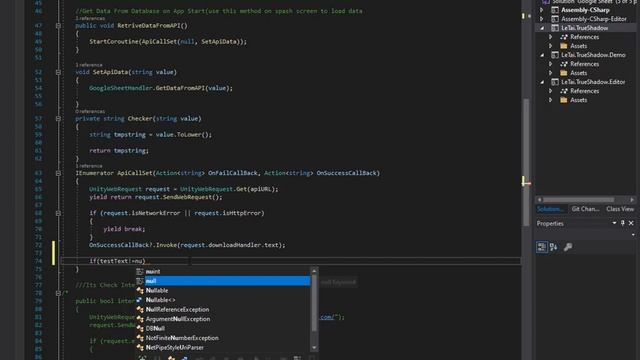Expand References under LeTai.TrueShadow.Editor
This screenshot has height=360, width=640.
pos(551,91)
